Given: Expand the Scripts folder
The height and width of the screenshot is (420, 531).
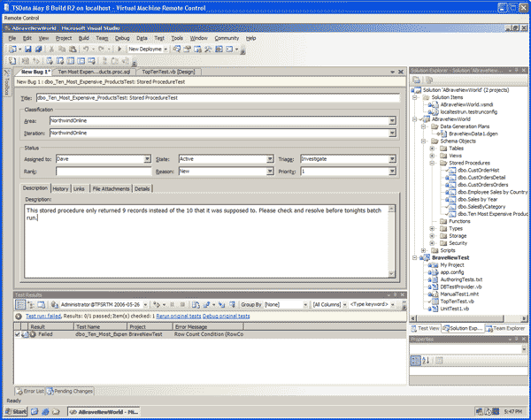Looking at the screenshot, I should [424, 250].
